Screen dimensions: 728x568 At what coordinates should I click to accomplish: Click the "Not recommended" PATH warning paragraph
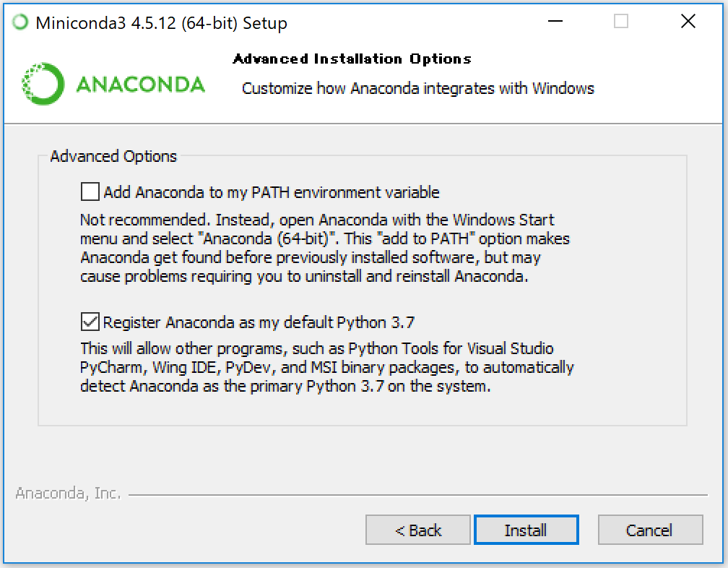(x=324, y=248)
